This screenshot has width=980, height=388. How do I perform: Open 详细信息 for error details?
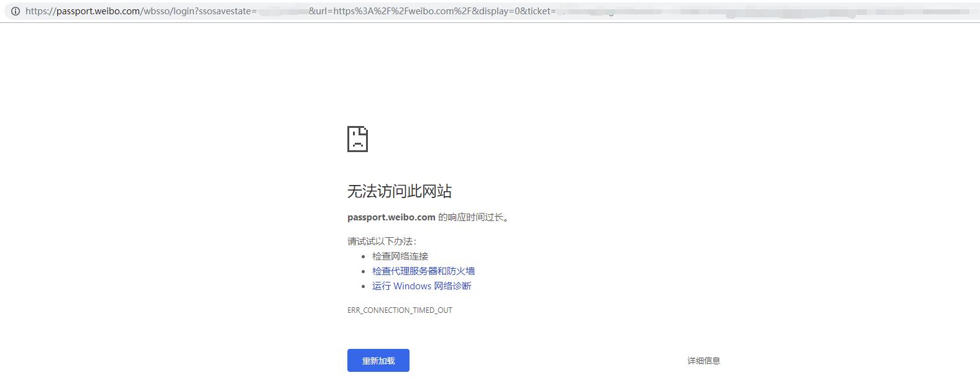coord(703,361)
